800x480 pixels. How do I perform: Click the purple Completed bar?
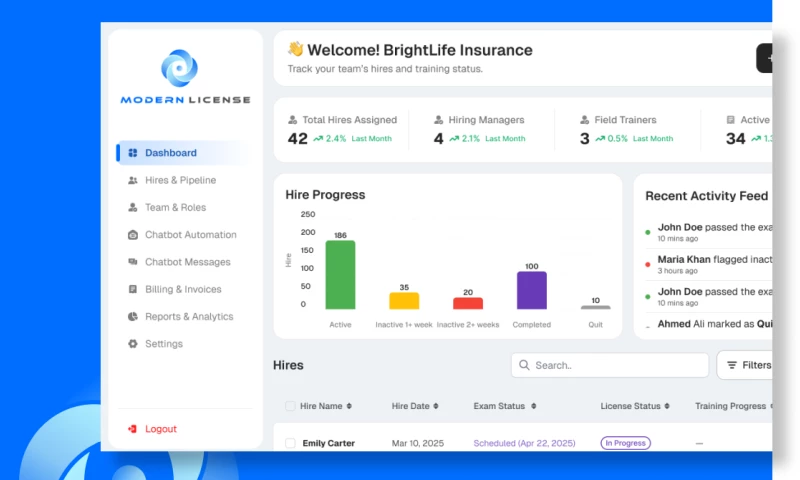pos(532,290)
